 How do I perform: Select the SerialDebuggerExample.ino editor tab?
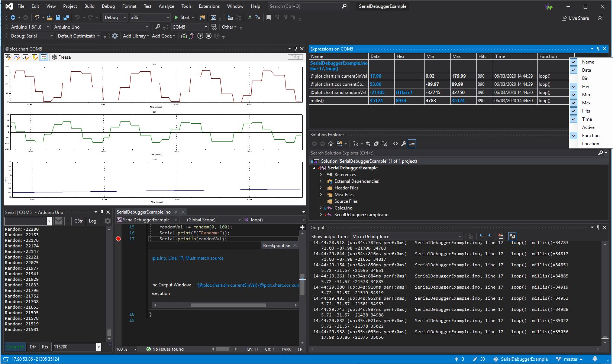[x=143, y=212]
